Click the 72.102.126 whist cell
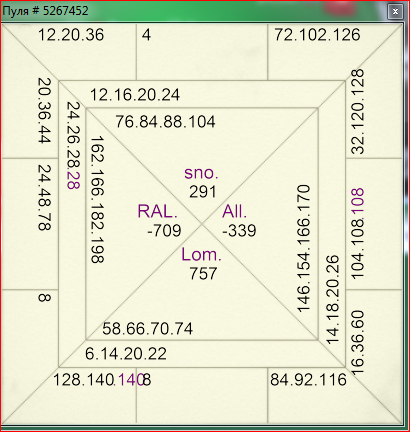Image resolution: width=410 pixels, height=432 pixels. (317, 35)
